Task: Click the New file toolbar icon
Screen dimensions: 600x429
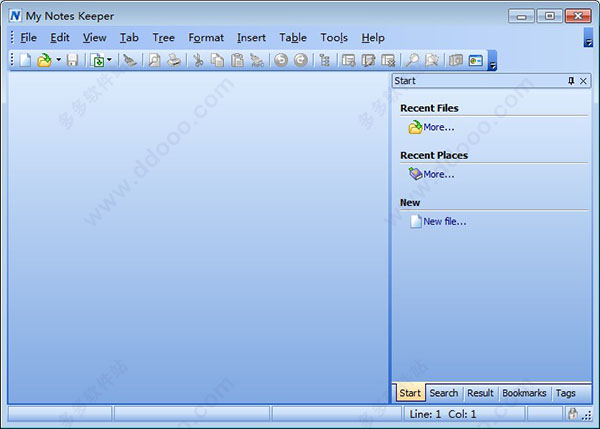Action: (25, 60)
